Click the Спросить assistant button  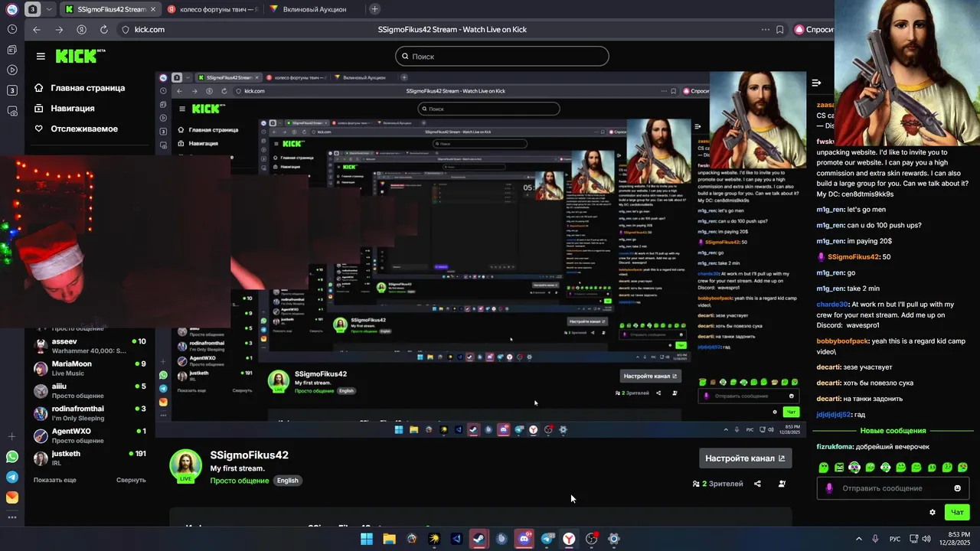coord(813,30)
